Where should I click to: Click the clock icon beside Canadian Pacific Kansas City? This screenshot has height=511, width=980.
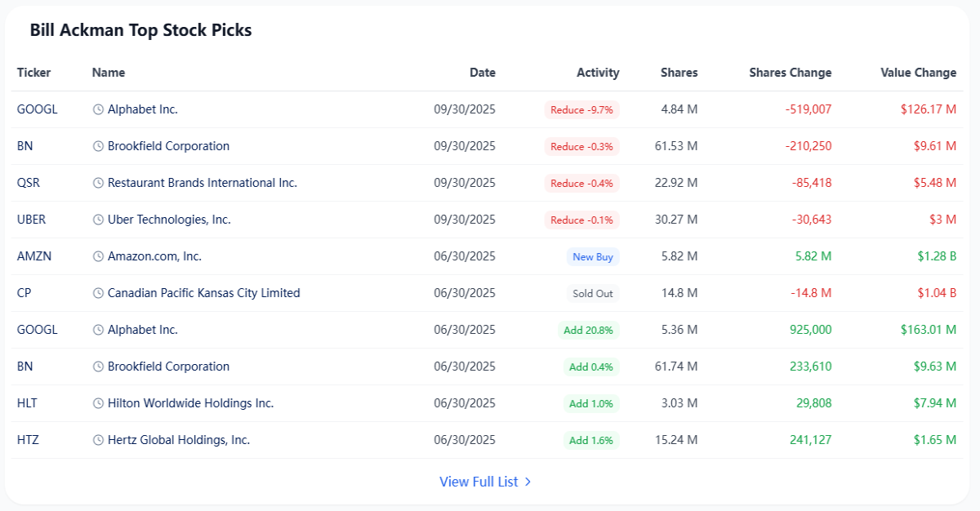pos(98,293)
